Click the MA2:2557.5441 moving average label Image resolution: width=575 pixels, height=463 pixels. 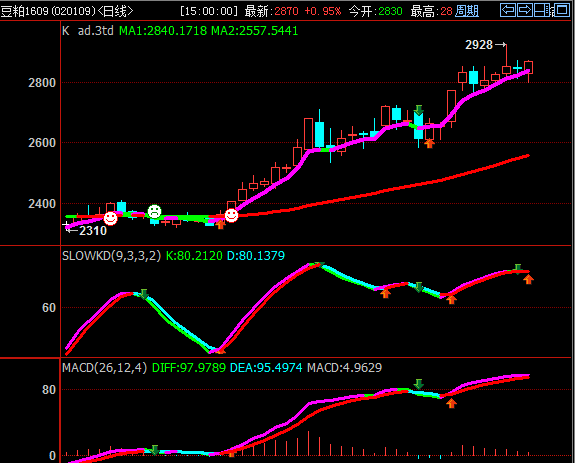pos(254,31)
